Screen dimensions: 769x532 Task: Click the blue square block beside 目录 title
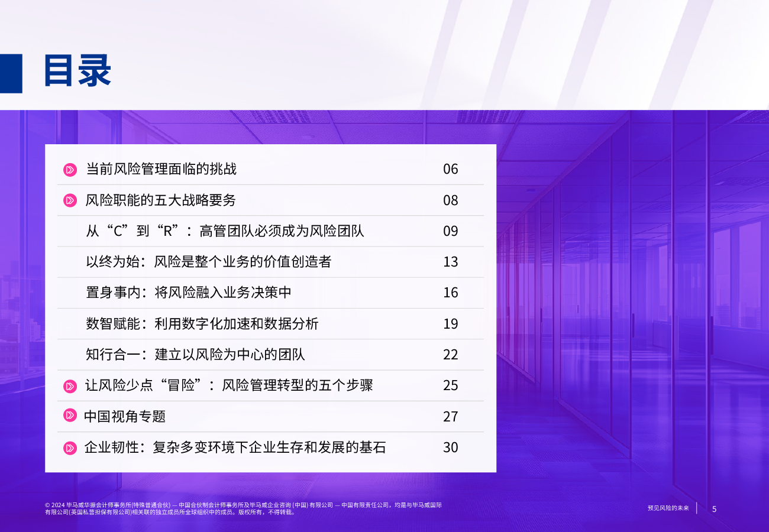(x=11, y=73)
